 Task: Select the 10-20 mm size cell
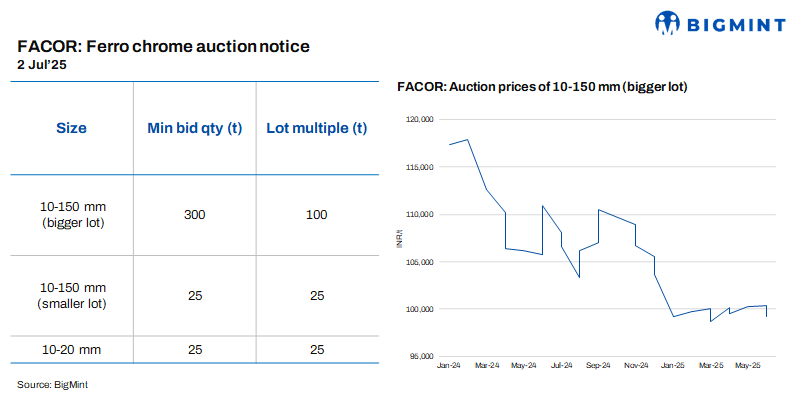click(x=72, y=349)
